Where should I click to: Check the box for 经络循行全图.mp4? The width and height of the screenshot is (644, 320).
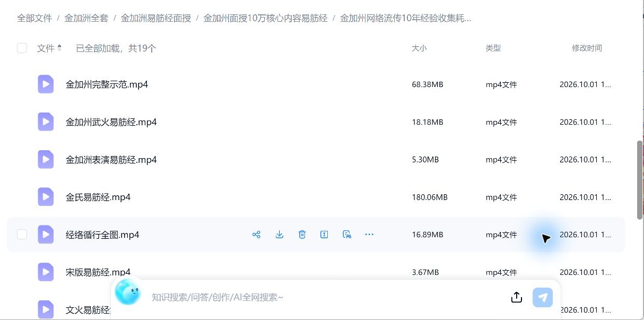pyautogui.click(x=22, y=235)
